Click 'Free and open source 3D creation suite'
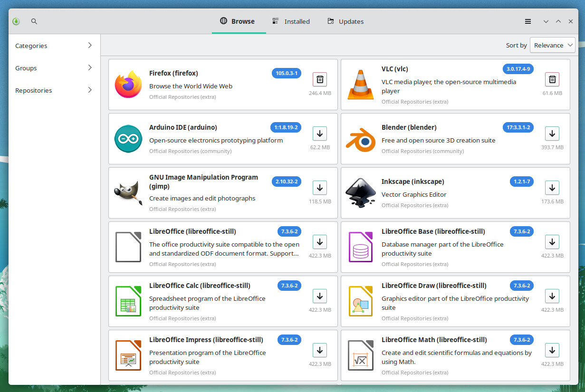The width and height of the screenshot is (585, 392). [x=439, y=140]
